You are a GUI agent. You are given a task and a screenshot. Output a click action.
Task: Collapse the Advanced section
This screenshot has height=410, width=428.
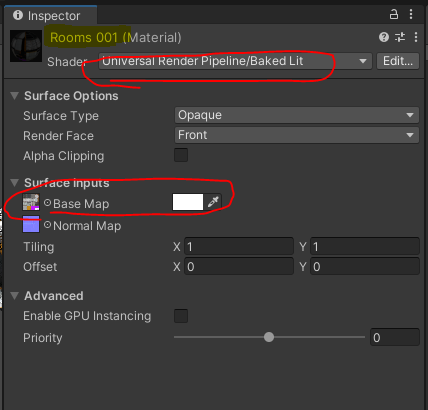[15, 296]
